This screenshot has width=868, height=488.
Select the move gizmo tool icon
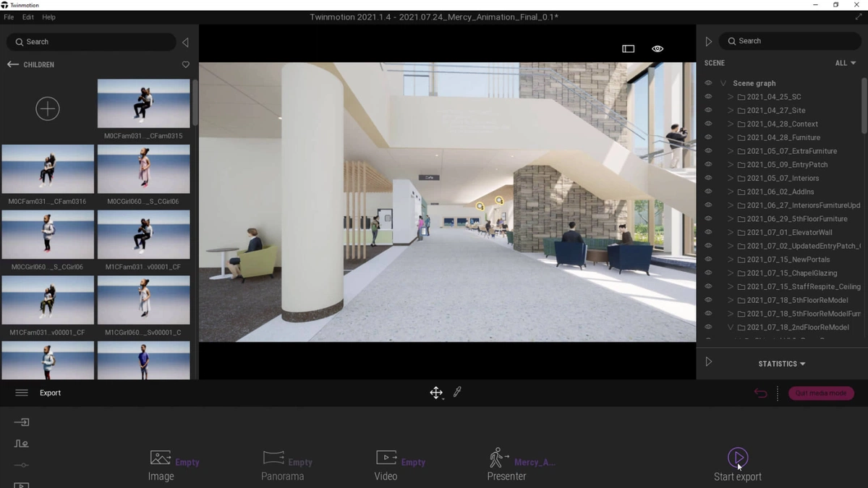pos(435,393)
